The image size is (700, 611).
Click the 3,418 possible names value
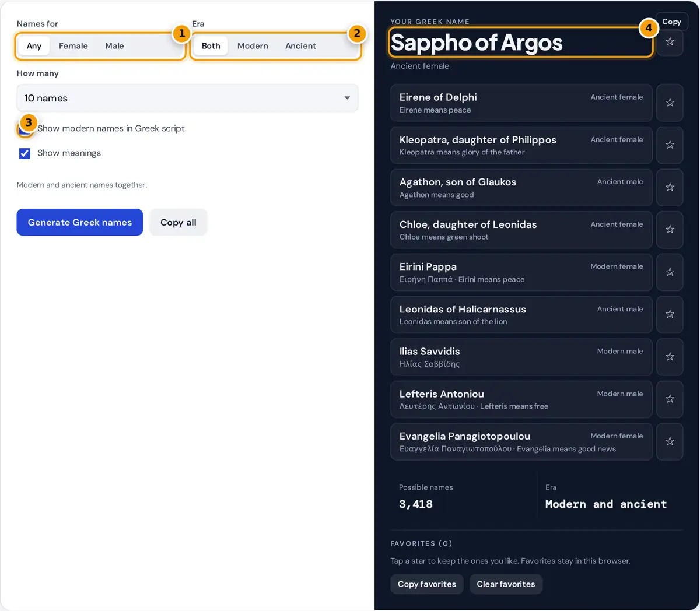pyautogui.click(x=416, y=504)
